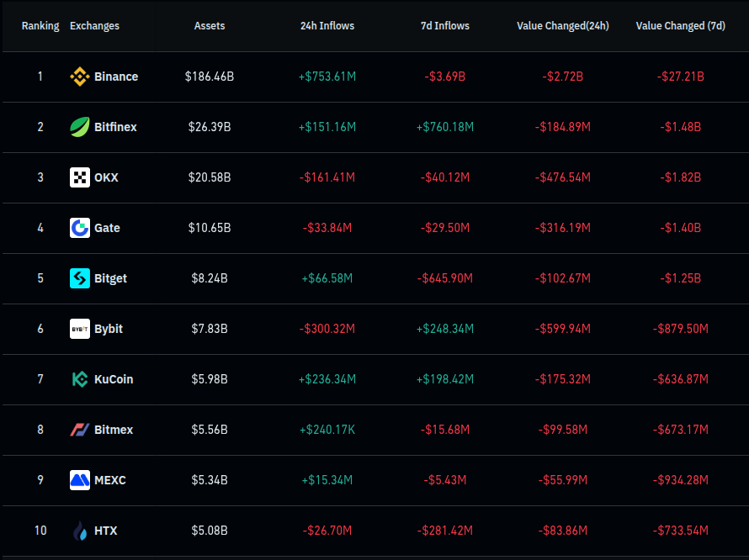Click the Bybit logo icon
The image size is (749, 560).
(80, 329)
